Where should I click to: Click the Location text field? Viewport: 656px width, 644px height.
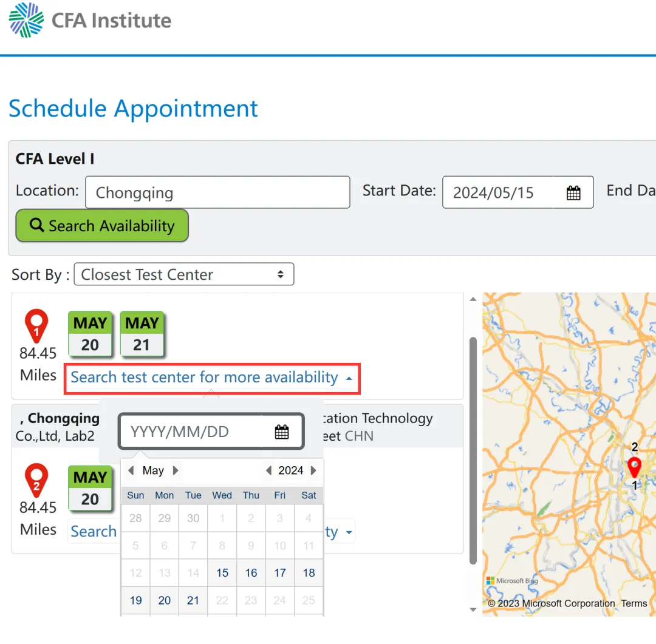[217, 192]
